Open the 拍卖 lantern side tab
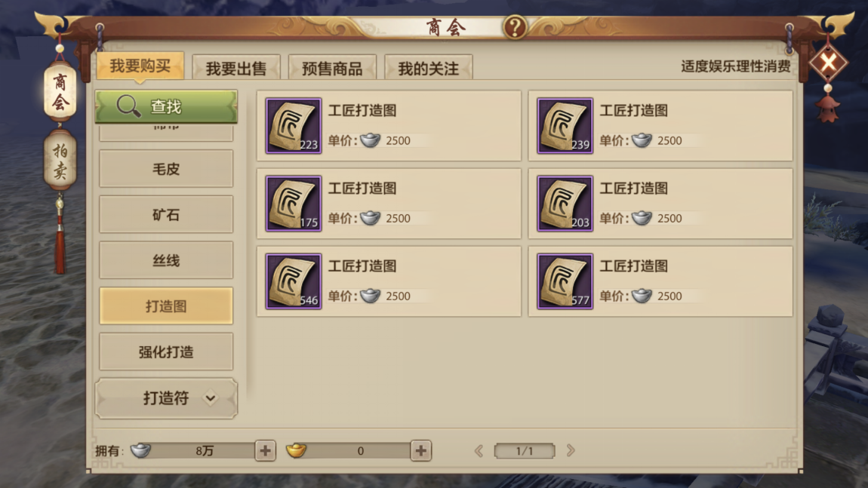This screenshot has height=488, width=868. pyautogui.click(x=60, y=161)
